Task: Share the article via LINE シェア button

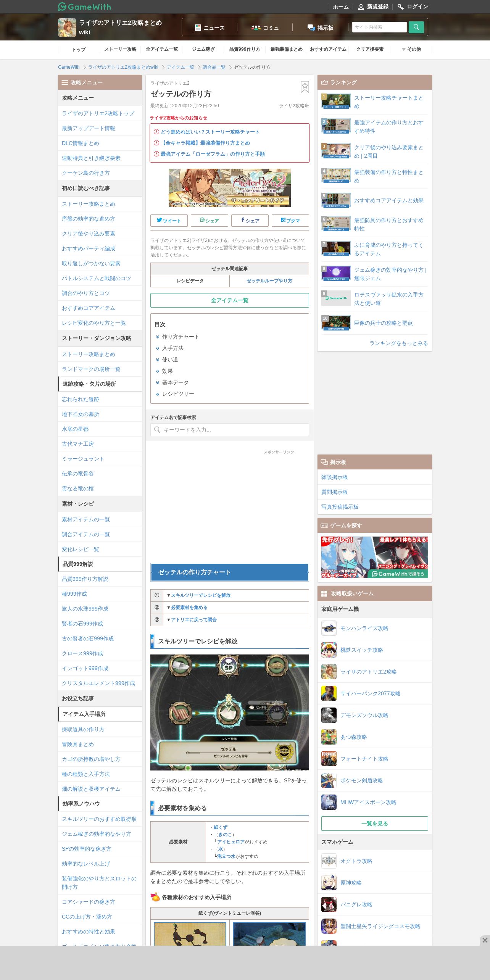Action: [x=209, y=221]
